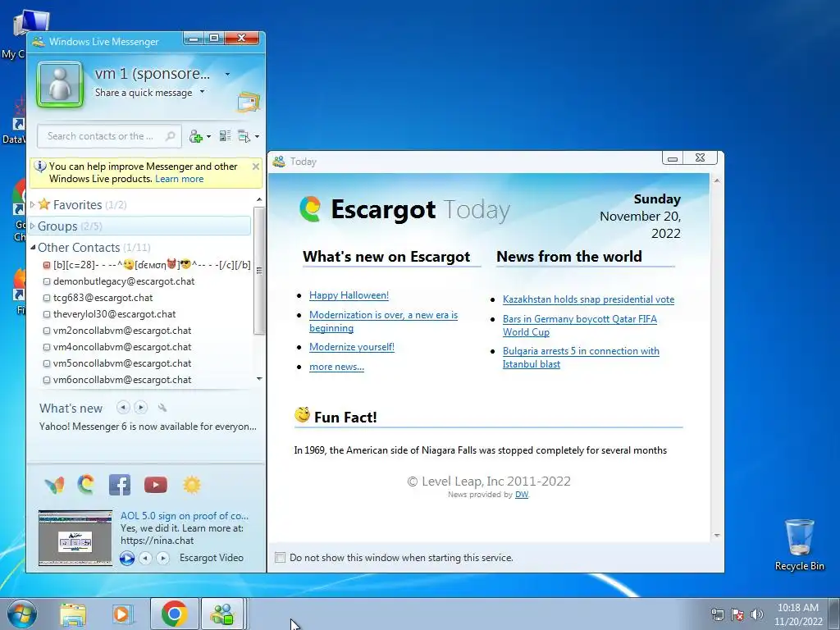Screen dimensions: 840x630
Task: Click the contact list scroll down arrow
Action: point(259,379)
